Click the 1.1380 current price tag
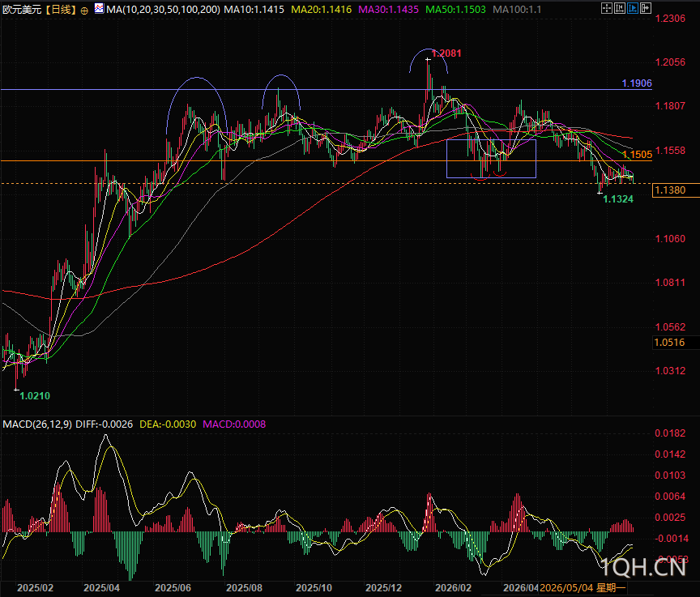 click(670, 190)
